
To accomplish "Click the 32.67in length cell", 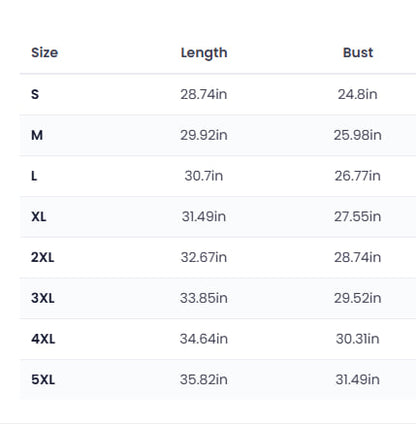I will tap(204, 257).
